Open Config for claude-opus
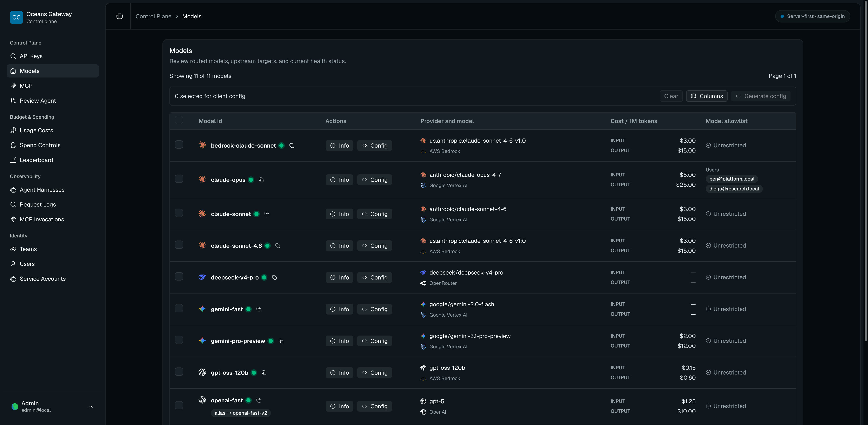 (374, 180)
